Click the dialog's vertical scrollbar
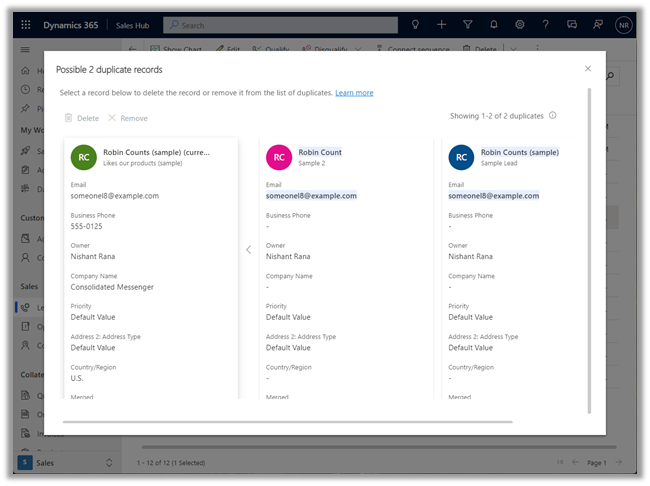Screen dimensions: 650x486 [589, 250]
